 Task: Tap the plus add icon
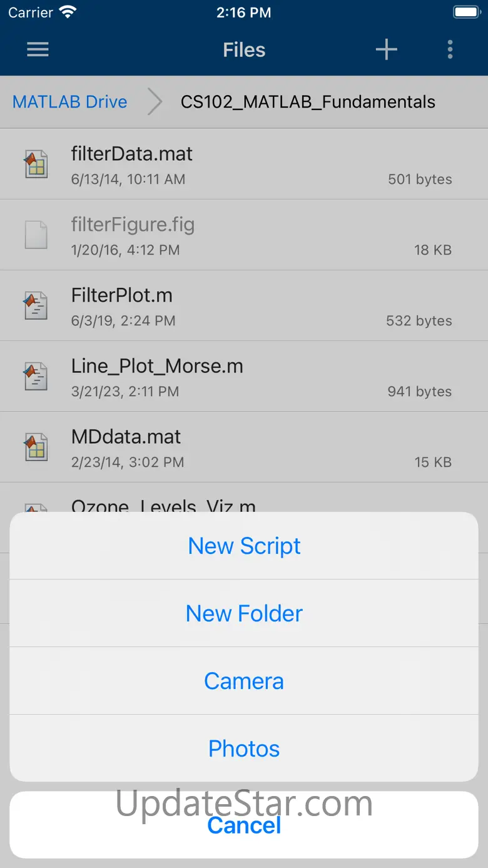[386, 50]
